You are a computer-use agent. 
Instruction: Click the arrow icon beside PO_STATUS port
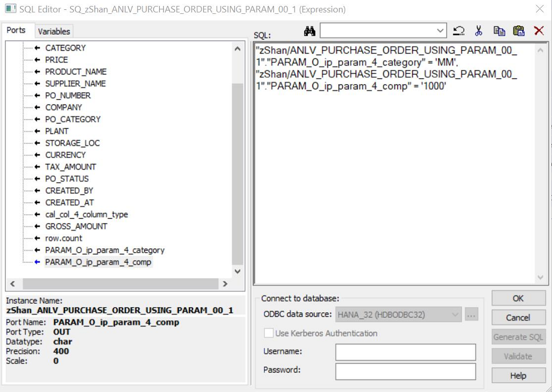click(37, 179)
